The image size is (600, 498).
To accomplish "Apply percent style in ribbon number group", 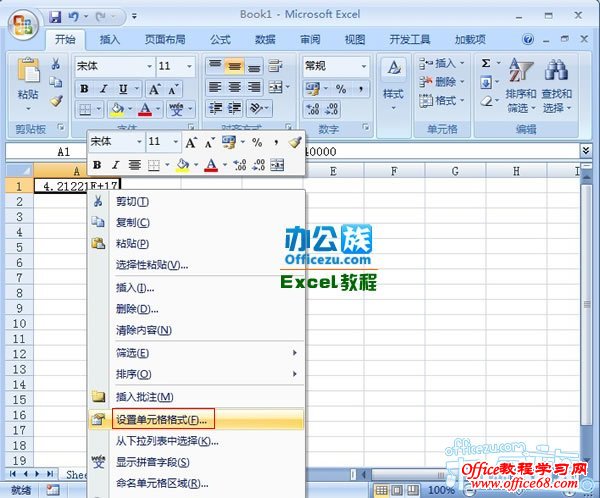I will coord(341,89).
